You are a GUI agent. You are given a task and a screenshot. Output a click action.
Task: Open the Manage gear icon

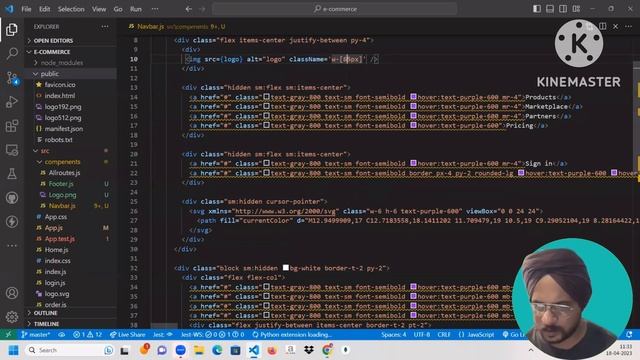coord(12,316)
